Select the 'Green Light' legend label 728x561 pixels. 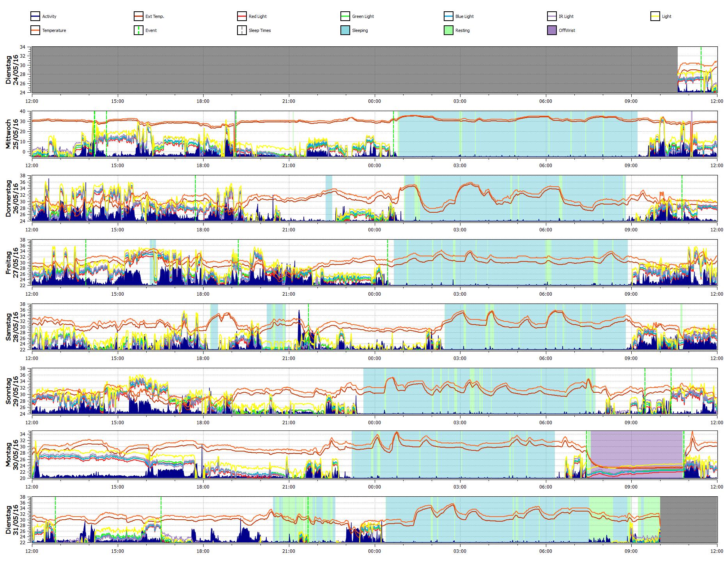coord(363,16)
